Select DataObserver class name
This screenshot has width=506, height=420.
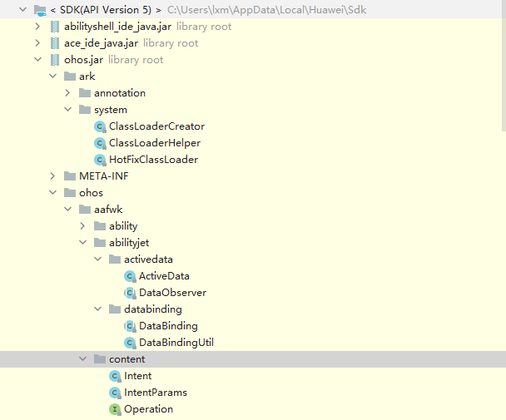(172, 293)
